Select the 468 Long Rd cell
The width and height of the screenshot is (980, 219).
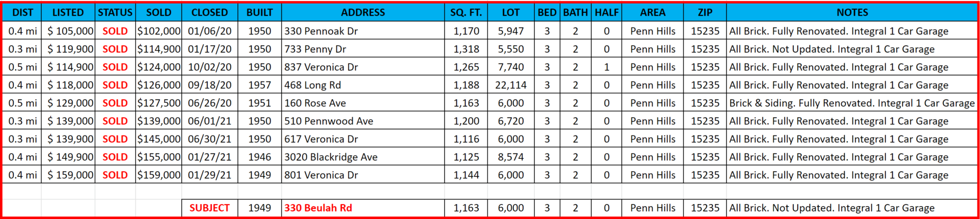click(363, 85)
